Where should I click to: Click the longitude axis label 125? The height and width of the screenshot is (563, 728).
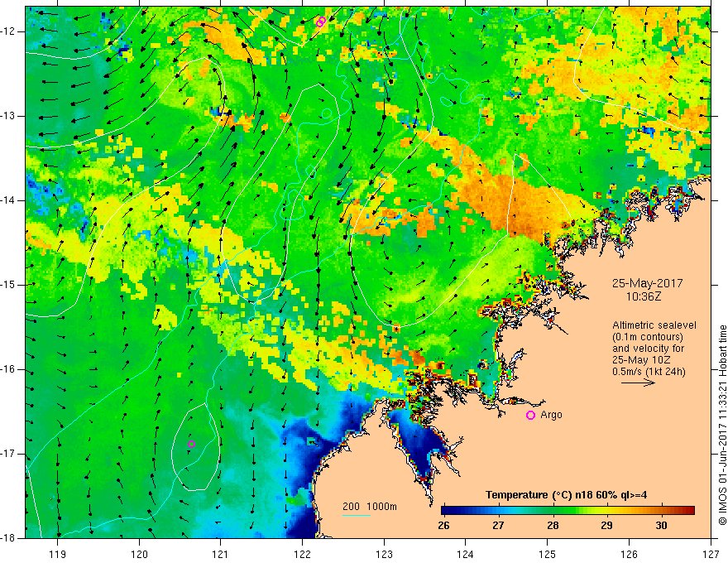tap(548, 554)
